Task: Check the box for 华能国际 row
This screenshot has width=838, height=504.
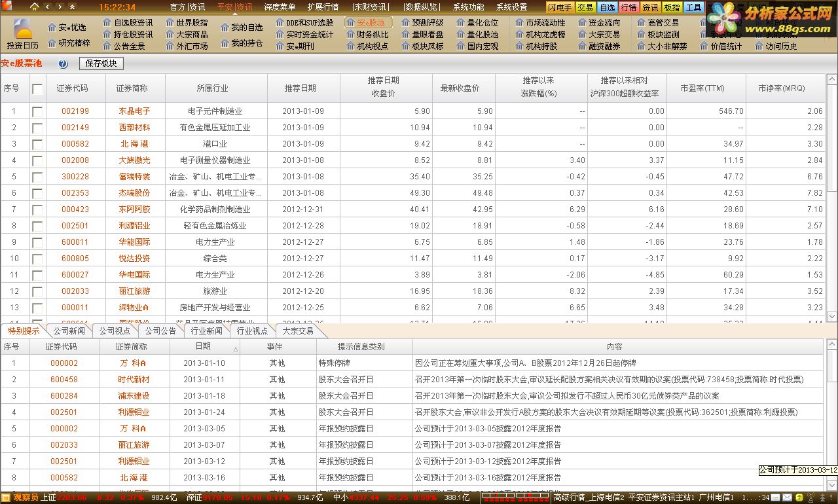Action: (38, 242)
